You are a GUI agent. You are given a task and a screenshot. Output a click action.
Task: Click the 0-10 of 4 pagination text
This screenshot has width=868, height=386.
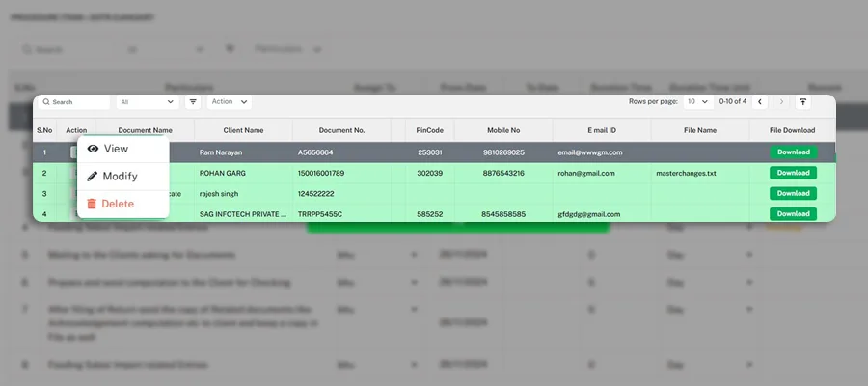(x=733, y=102)
